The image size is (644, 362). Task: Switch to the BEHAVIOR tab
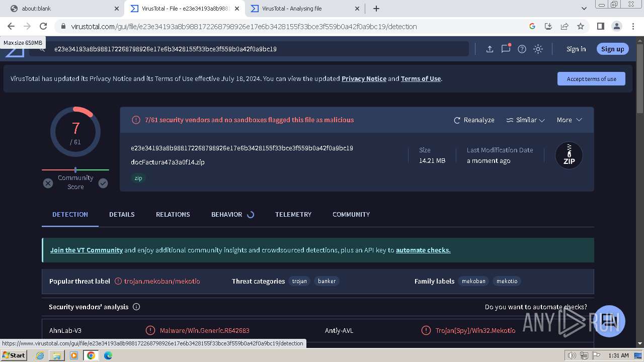pos(226,214)
